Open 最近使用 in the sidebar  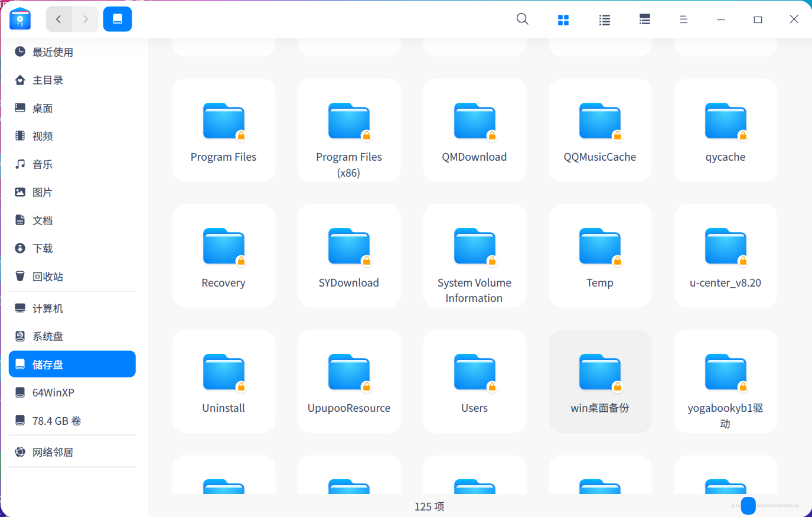[53, 52]
